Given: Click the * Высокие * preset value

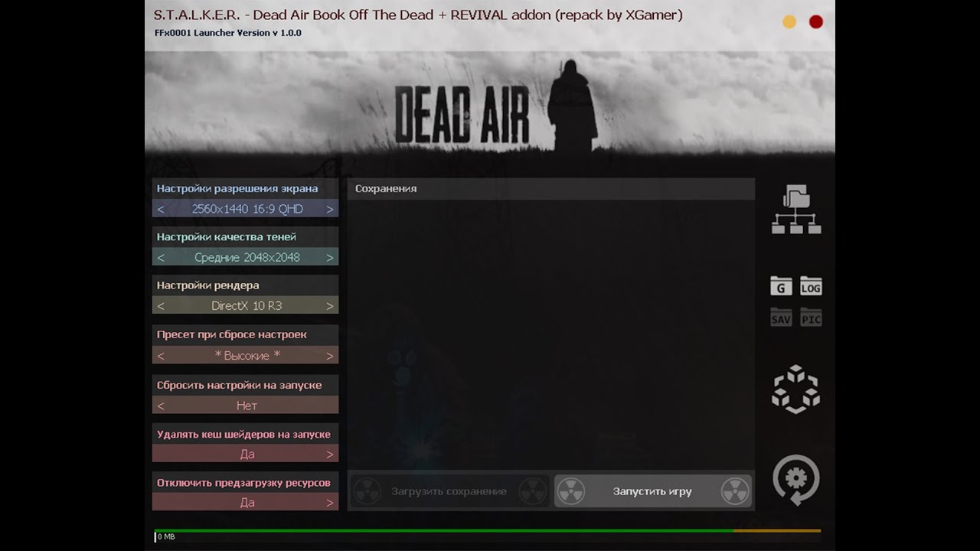Looking at the screenshot, I should click(247, 355).
